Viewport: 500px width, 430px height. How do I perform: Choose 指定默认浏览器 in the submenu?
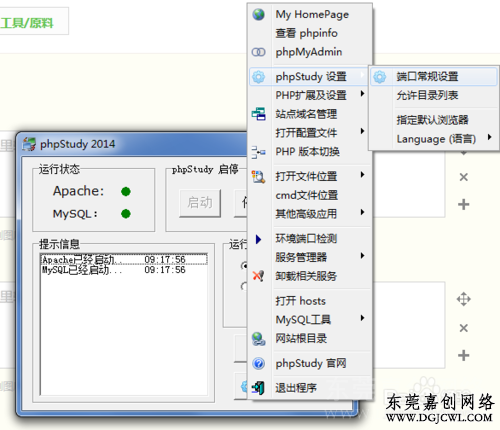click(434, 120)
